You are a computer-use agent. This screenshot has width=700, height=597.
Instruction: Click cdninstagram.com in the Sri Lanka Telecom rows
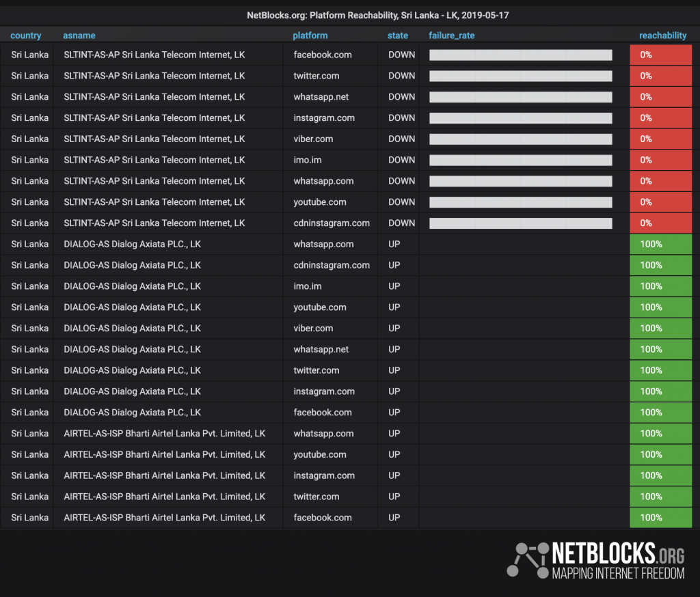pyautogui.click(x=332, y=223)
